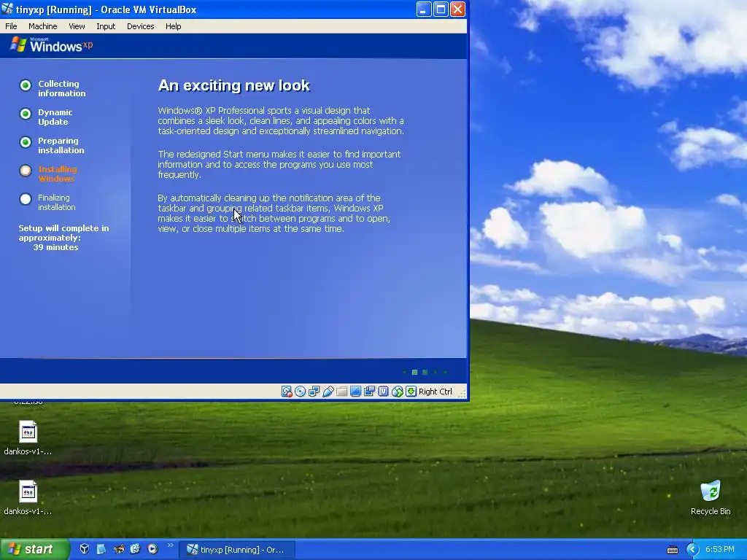Image resolution: width=747 pixels, height=560 pixels.
Task: Click the display monitor indicator icon
Action: tap(355, 392)
